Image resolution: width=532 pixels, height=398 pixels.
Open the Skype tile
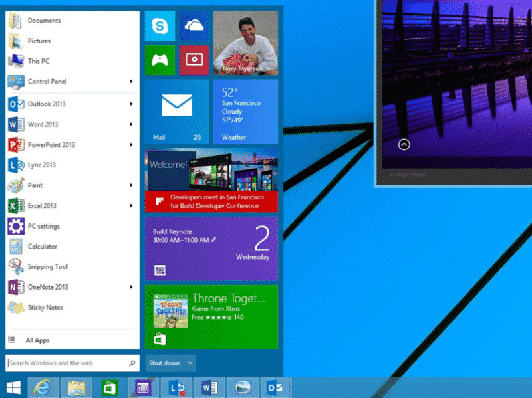click(160, 26)
